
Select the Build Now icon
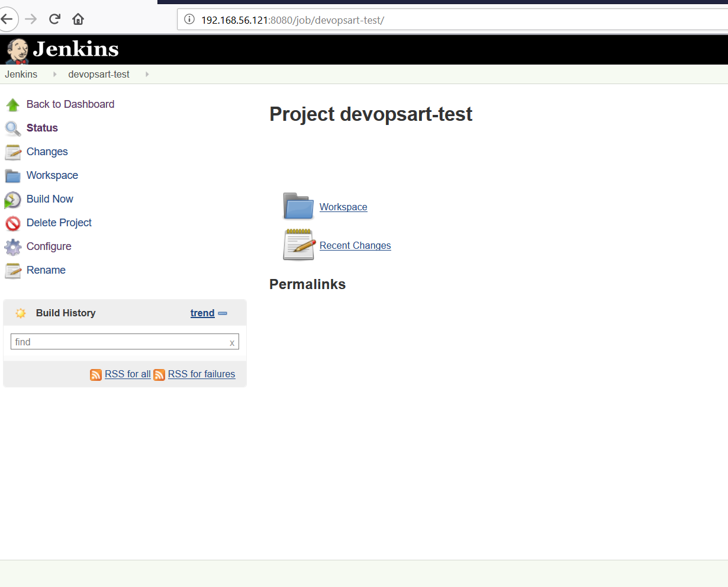click(x=12, y=199)
